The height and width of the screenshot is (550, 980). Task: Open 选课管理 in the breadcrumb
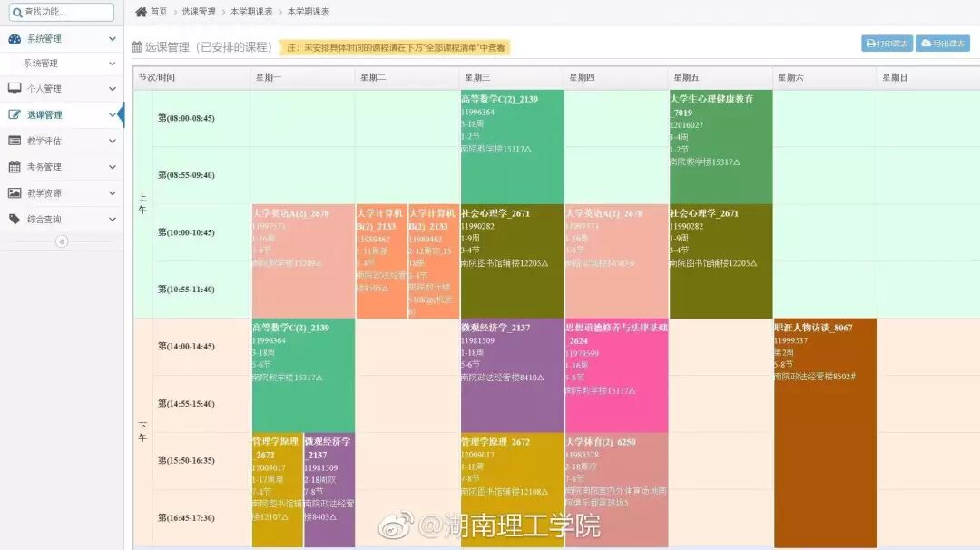pos(199,11)
